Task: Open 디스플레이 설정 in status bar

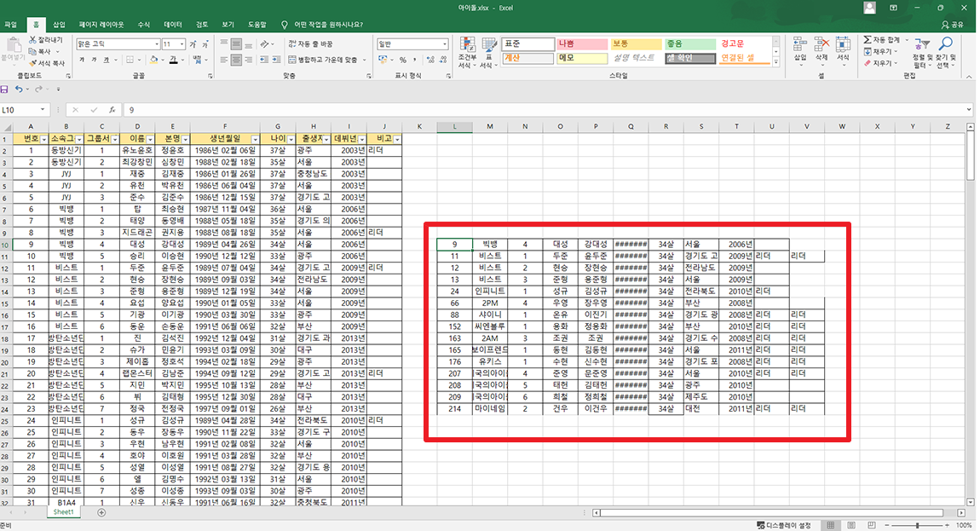Action: pyautogui.click(x=784, y=525)
